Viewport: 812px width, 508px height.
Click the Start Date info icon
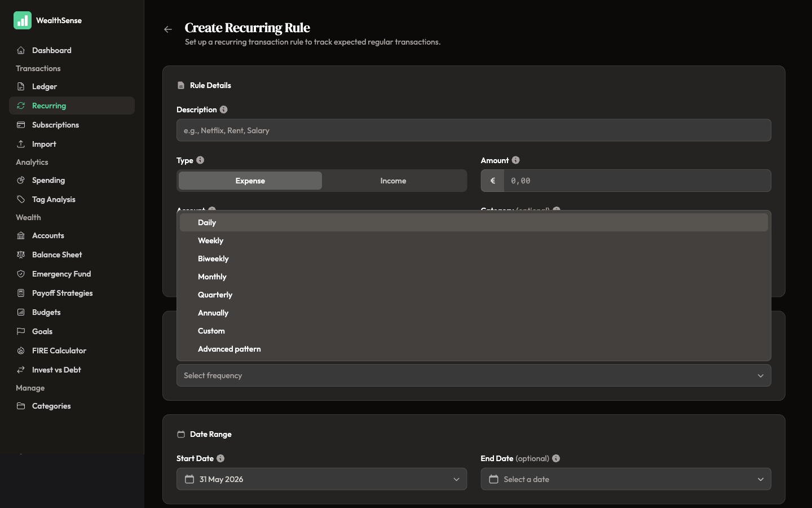coord(220,458)
